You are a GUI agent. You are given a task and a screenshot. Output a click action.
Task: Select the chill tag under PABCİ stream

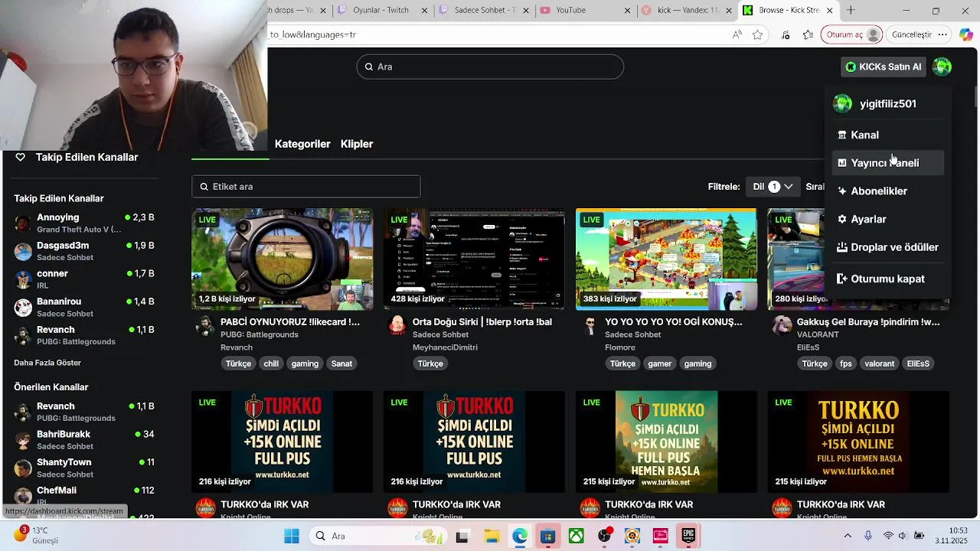[271, 364]
